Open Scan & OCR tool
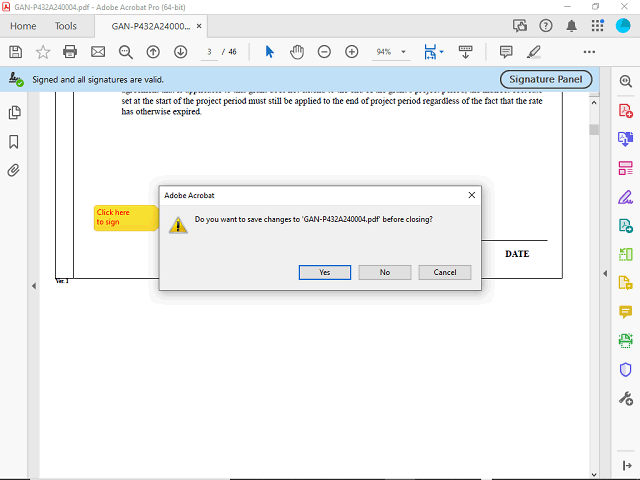Image resolution: width=640 pixels, height=480 pixels. pyautogui.click(x=625, y=340)
